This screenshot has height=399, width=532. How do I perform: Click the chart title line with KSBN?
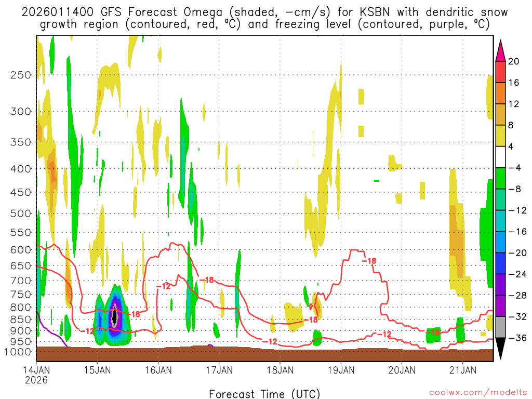click(x=264, y=12)
